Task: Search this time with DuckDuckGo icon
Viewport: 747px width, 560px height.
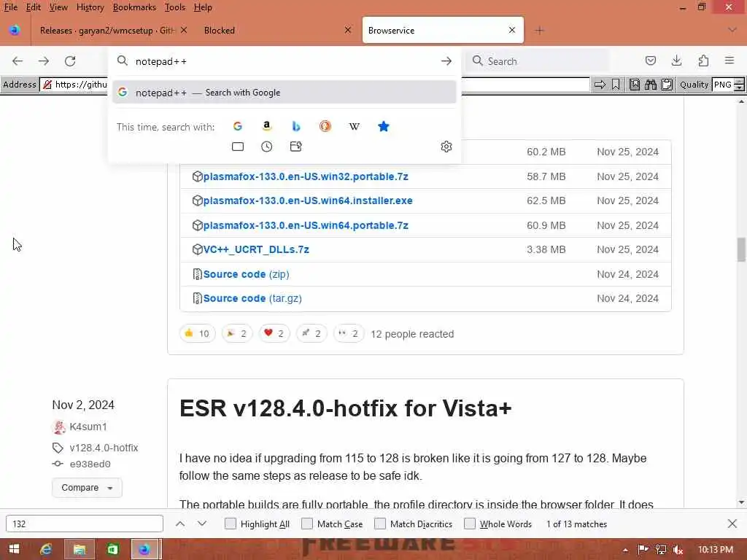Action: click(x=325, y=126)
